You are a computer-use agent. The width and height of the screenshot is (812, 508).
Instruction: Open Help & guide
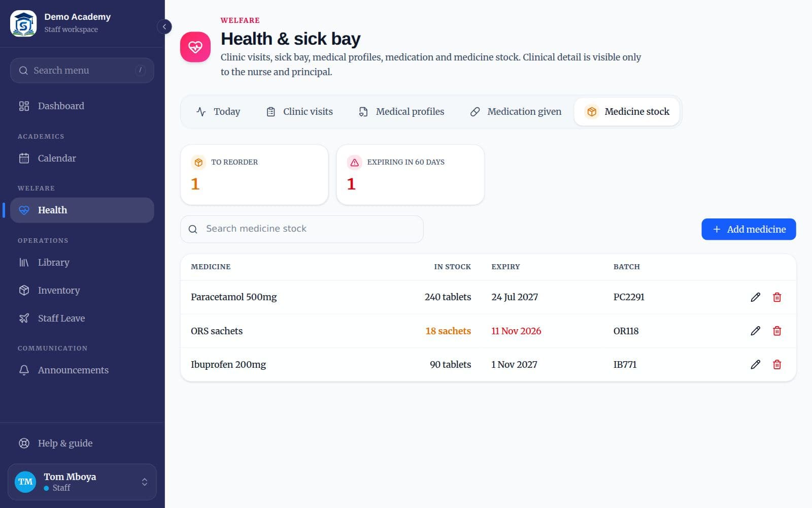click(x=82, y=443)
